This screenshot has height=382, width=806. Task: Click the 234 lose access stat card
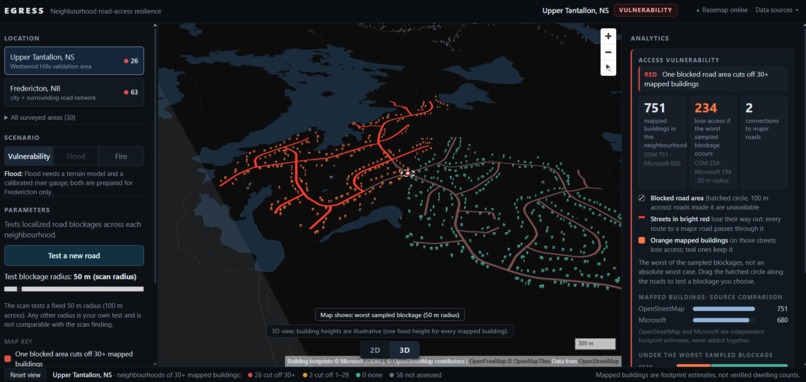pyautogui.click(x=713, y=142)
